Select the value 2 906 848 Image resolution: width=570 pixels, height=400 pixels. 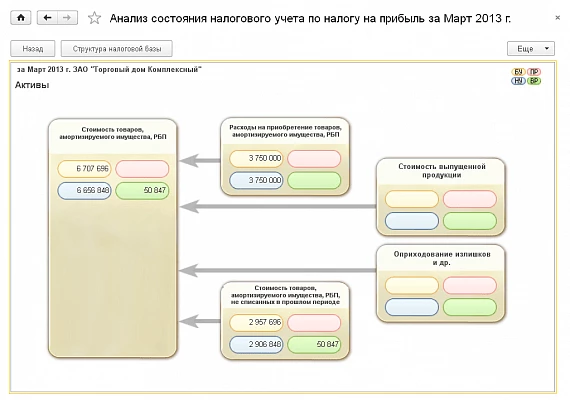coord(256,344)
